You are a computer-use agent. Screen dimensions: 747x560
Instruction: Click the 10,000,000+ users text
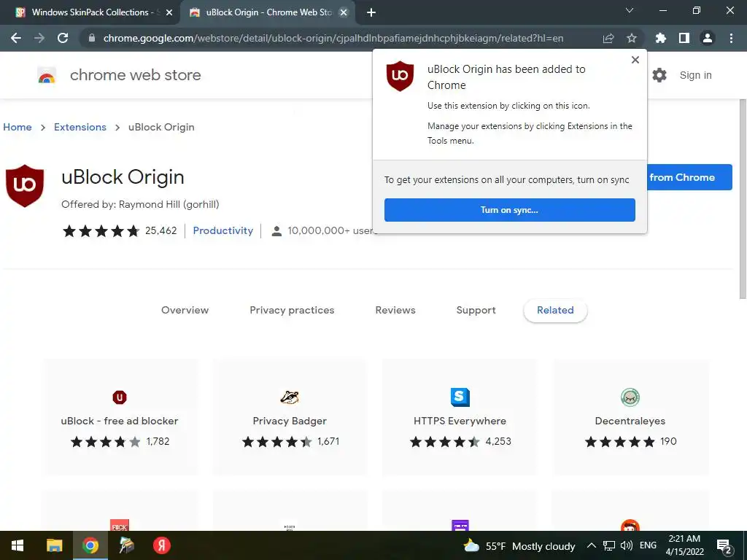332,230
